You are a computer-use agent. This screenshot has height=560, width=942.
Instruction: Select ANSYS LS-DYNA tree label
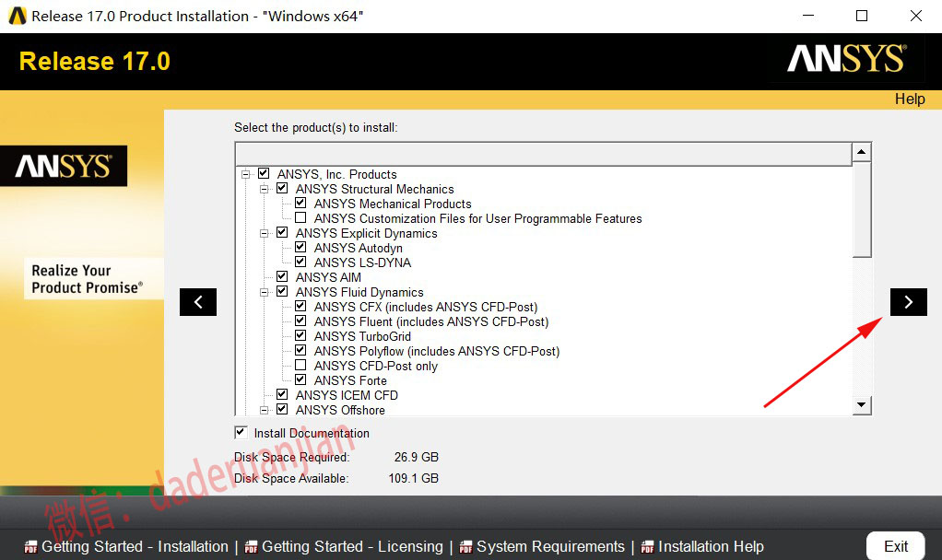(x=362, y=262)
